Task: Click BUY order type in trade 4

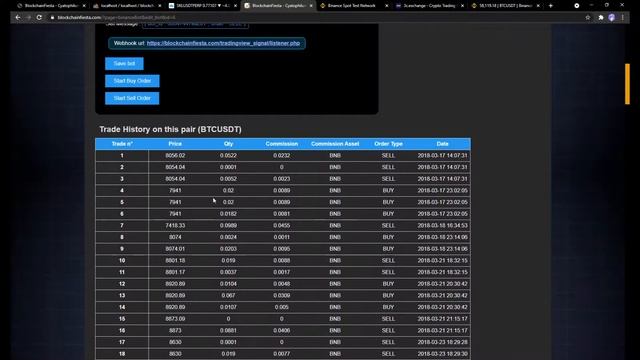Action: point(388,191)
